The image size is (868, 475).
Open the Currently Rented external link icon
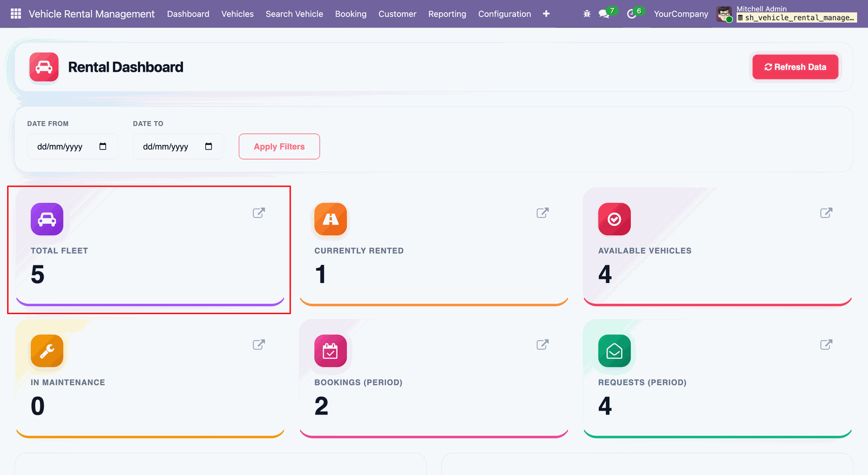[x=542, y=213]
